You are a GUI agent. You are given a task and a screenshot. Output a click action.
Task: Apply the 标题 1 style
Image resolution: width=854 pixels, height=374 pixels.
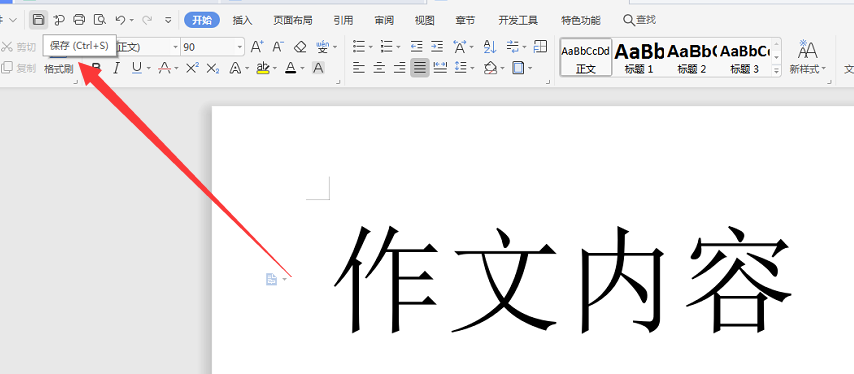[x=639, y=57]
